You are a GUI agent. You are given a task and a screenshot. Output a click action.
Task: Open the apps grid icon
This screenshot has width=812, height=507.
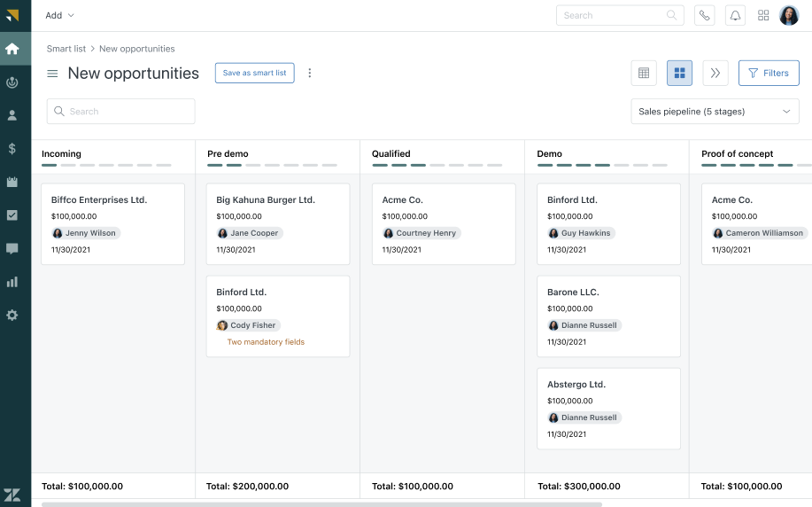tap(763, 15)
